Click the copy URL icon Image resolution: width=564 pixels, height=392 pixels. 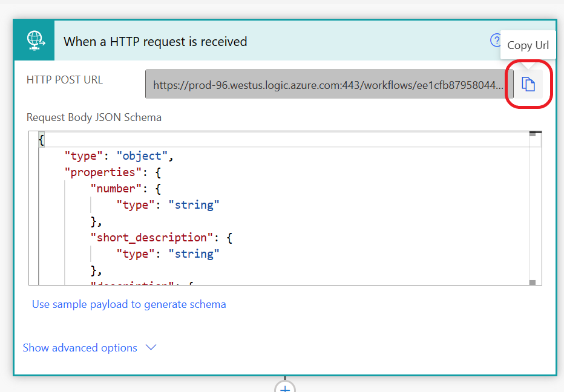pyautogui.click(x=528, y=85)
